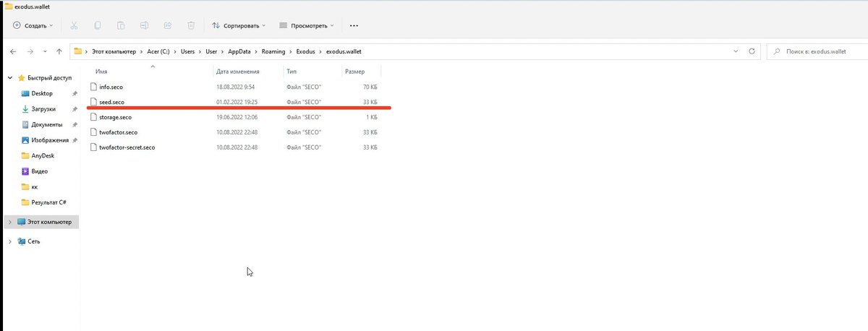Collapse the Быстрый доступ tree node
The height and width of the screenshot is (331, 868).
coord(10,78)
